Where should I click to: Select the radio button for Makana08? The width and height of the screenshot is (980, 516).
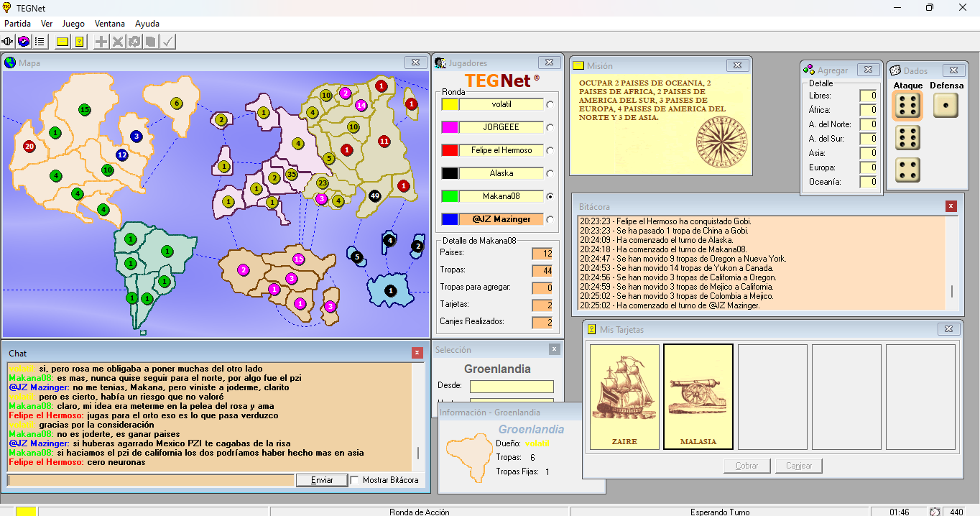(550, 196)
